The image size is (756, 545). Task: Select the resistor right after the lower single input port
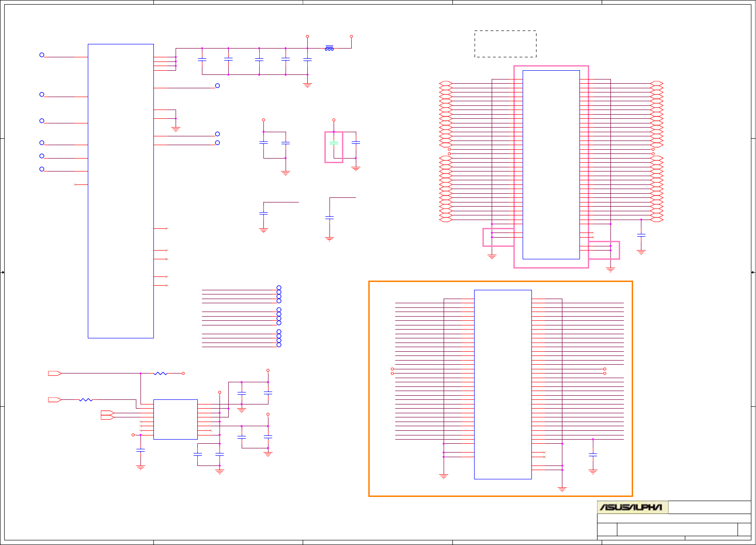(x=85, y=399)
